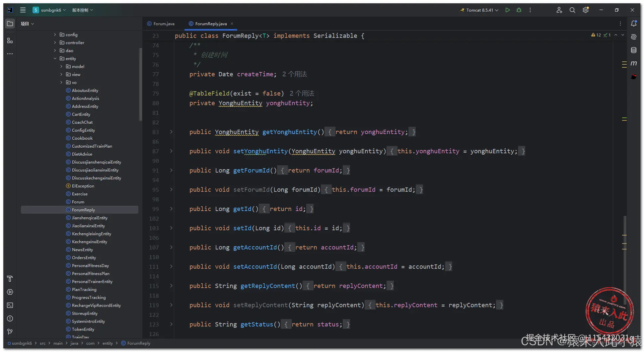This screenshot has width=644, height=352.
Task: Expand the model folder
Action: pos(61,66)
